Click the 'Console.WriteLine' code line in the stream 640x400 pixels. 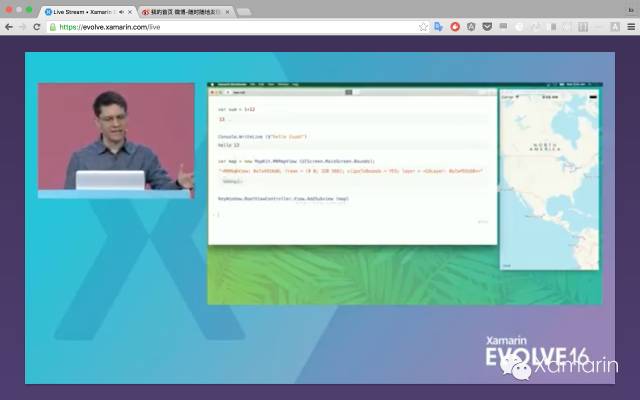point(262,137)
